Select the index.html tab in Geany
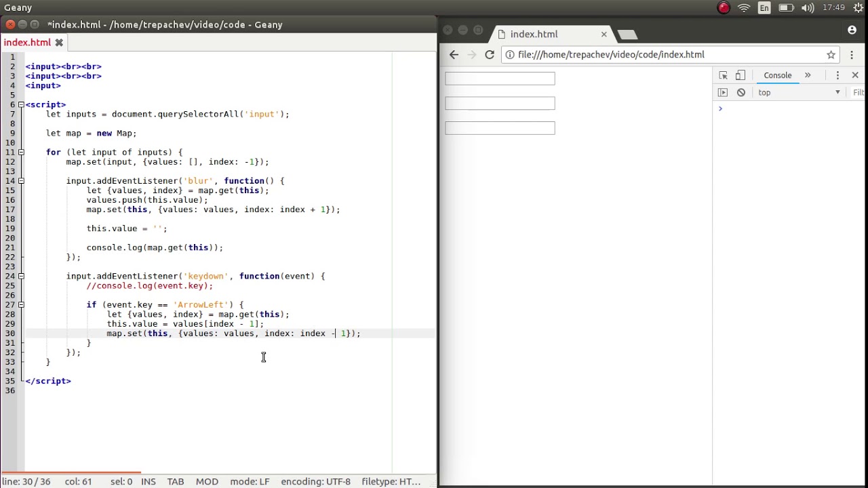The width and height of the screenshot is (868, 488). [27, 43]
